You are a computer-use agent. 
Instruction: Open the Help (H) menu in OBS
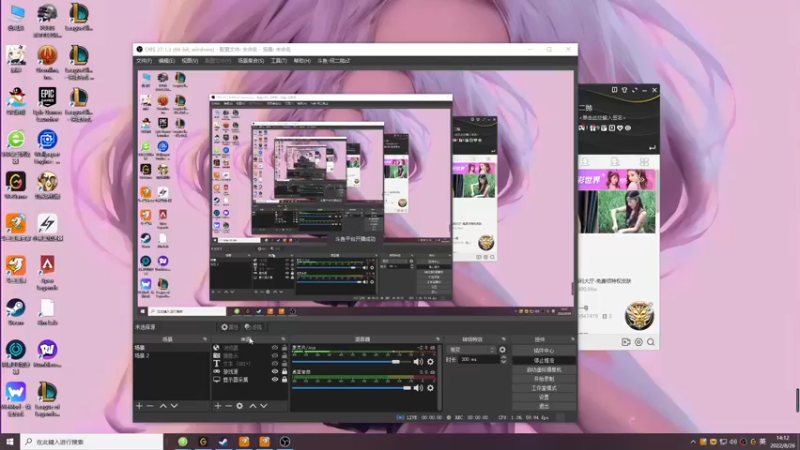(x=302, y=61)
